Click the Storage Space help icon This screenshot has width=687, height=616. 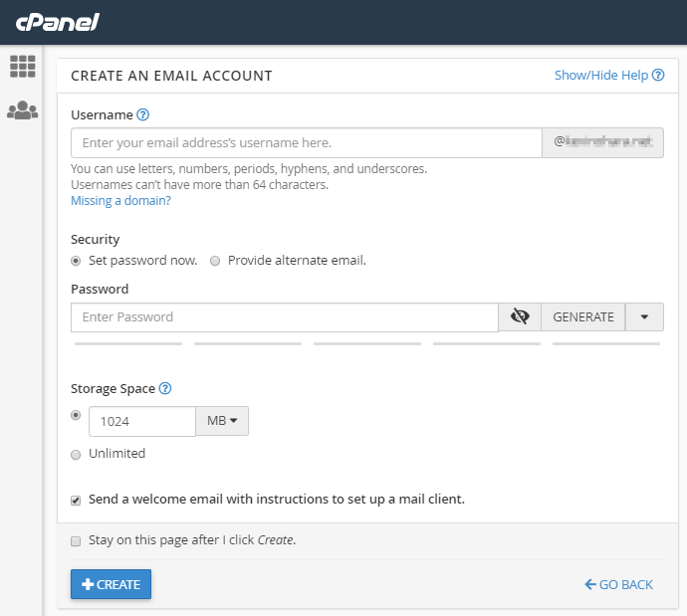point(165,389)
